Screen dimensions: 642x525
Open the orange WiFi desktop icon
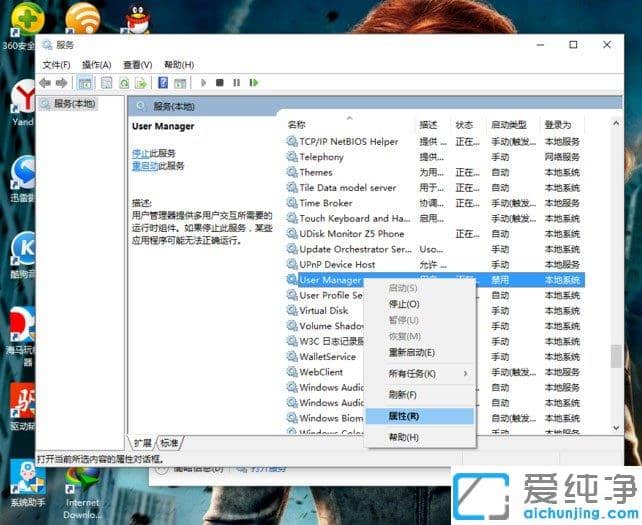point(83,18)
